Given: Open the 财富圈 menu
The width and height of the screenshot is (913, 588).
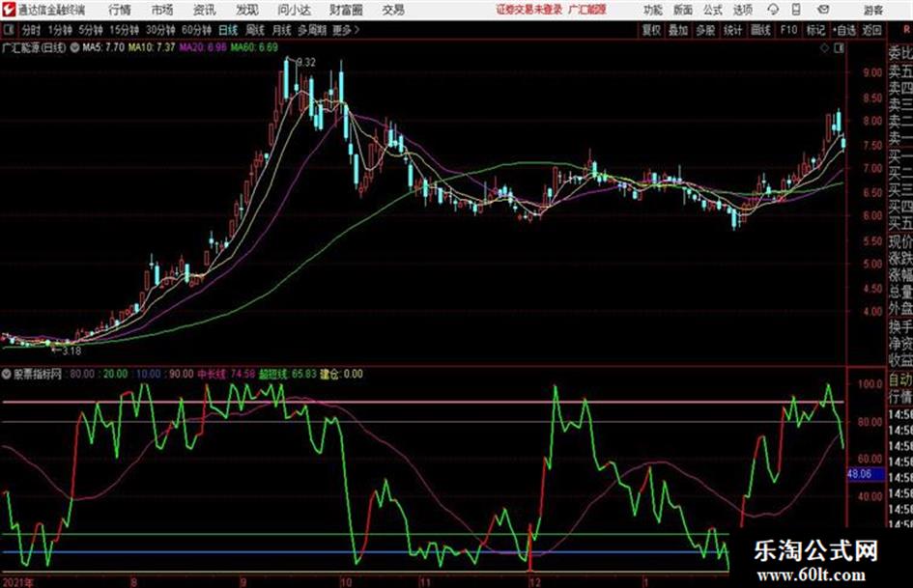Looking at the screenshot, I should tap(346, 10).
